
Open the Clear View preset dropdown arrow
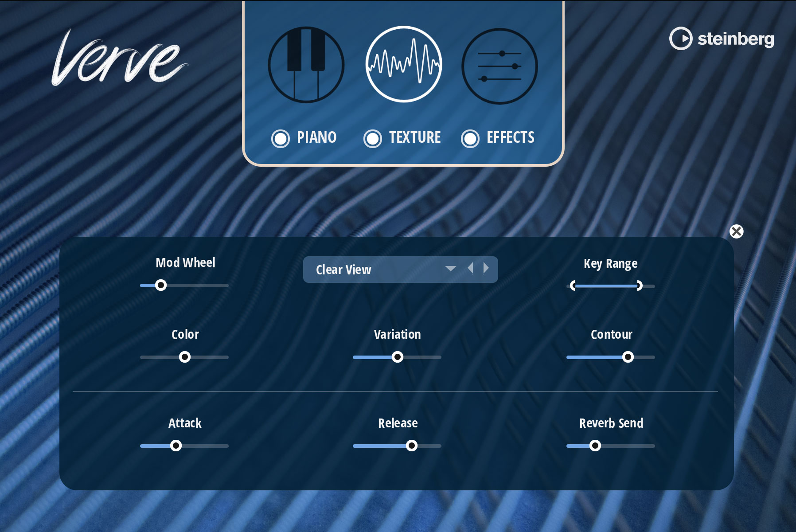pyautogui.click(x=450, y=269)
